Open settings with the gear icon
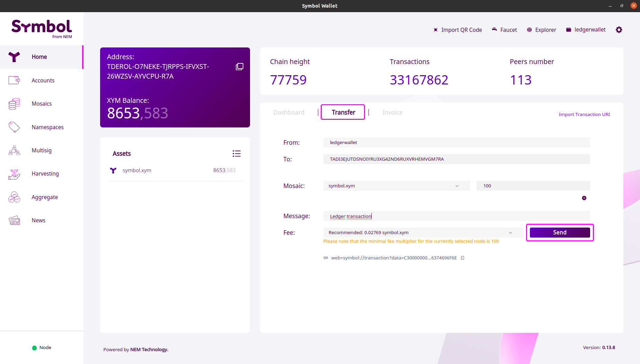 619,30
